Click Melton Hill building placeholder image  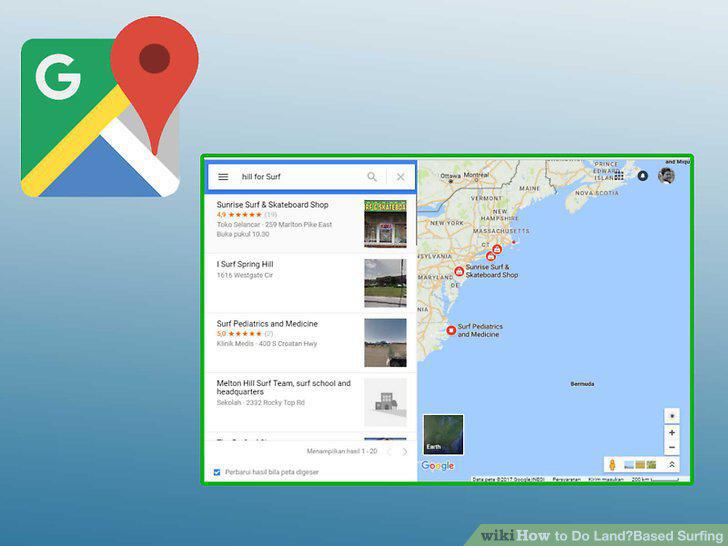pyautogui.click(x=385, y=402)
